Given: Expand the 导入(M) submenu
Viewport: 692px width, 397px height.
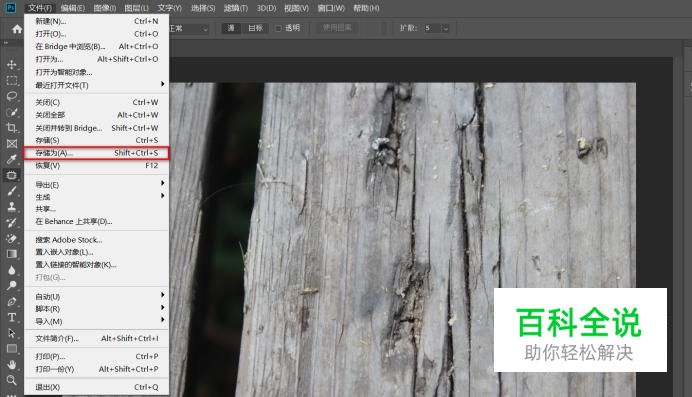Looking at the screenshot, I should (x=96, y=321).
